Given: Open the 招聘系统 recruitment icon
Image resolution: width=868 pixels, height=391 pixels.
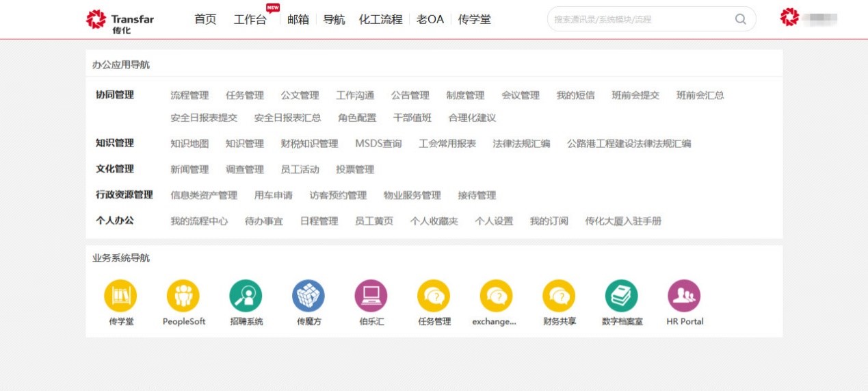Looking at the screenshot, I should 246,297.
